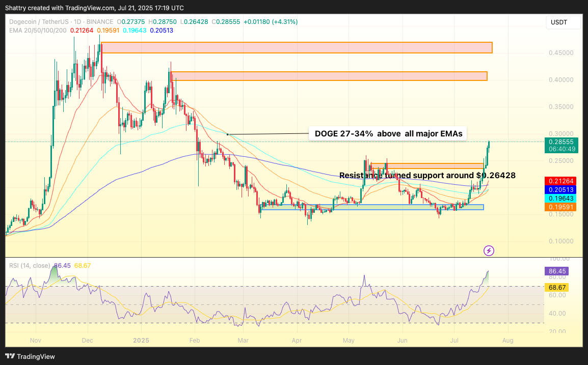Viewport: 588px width, 365px height.
Task: Click the EMA 50 value 0.19591 in legend
Action: pyautogui.click(x=108, y=31)
